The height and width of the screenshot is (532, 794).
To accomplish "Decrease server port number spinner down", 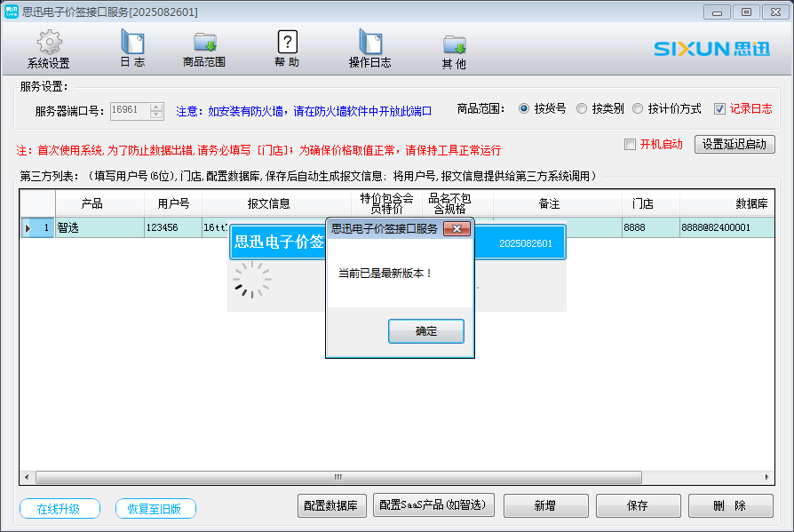I will 156,115.
